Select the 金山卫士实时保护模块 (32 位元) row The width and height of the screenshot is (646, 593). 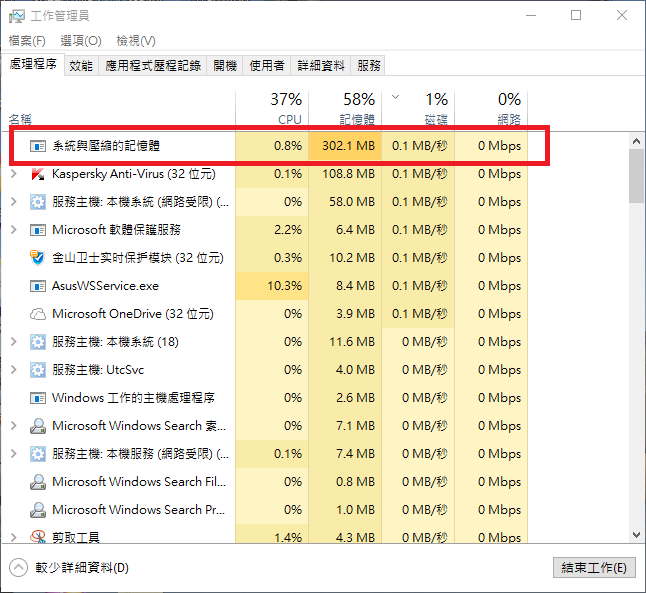point(264,258)
